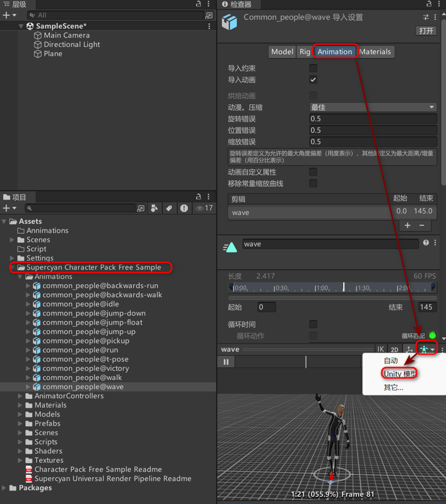Choose 其它... from the preview menu

pyautogui.click(x=393, y=387)
